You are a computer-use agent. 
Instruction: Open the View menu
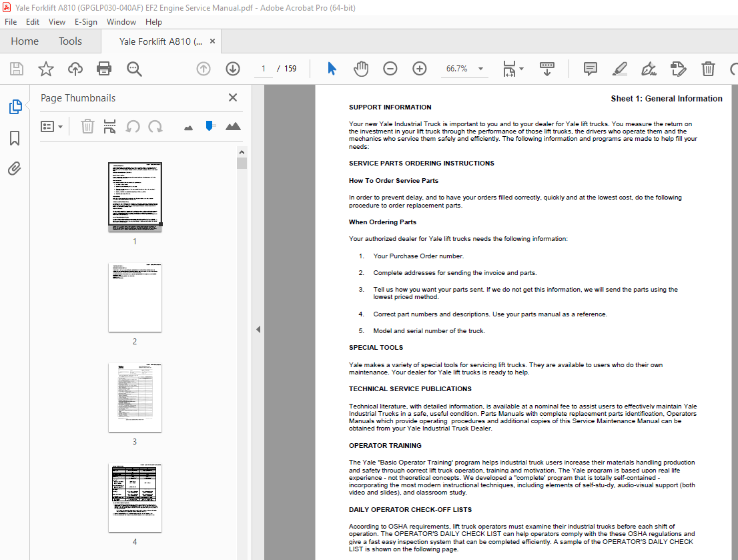[57, 21]
